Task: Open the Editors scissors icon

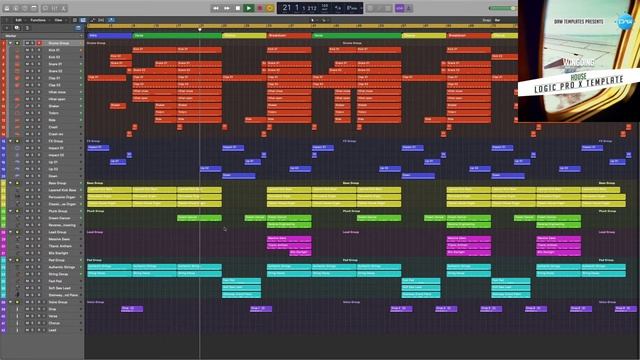Action: 64,8
